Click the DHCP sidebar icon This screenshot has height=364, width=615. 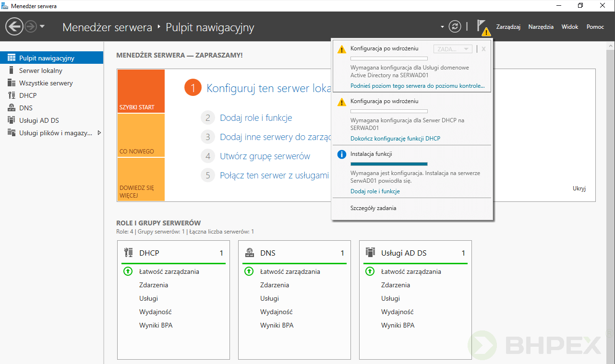pyautogui.click(x=12, y=95)
